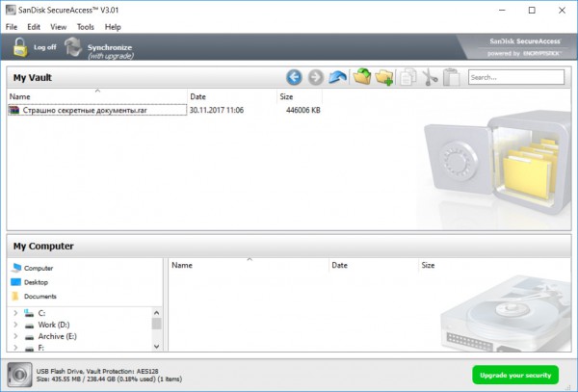The height and width of the screenshot is (392, 578).
Task: Select Desktop in My Computer list
Action: tap(36, 282)
